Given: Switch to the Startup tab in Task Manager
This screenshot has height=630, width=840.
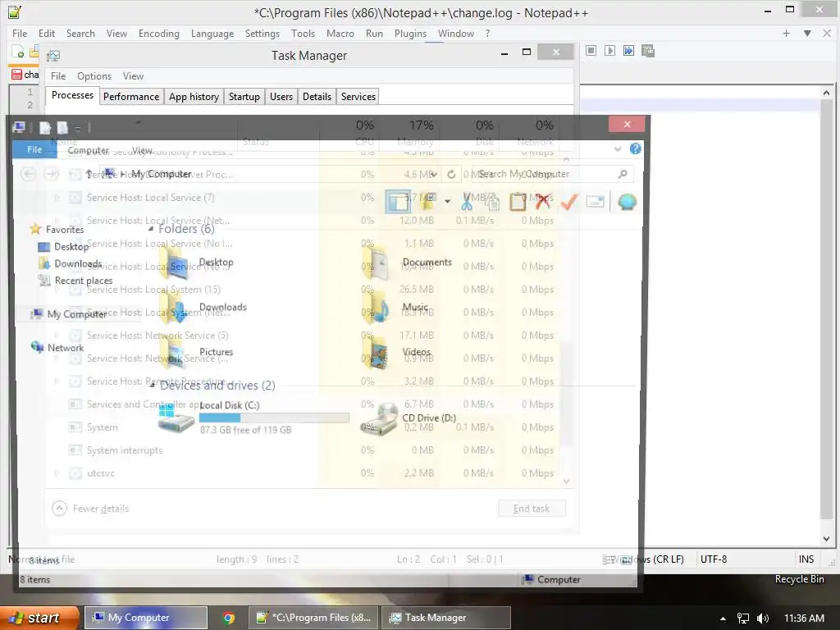Looking at the screenshot, I should coord(244,97).
